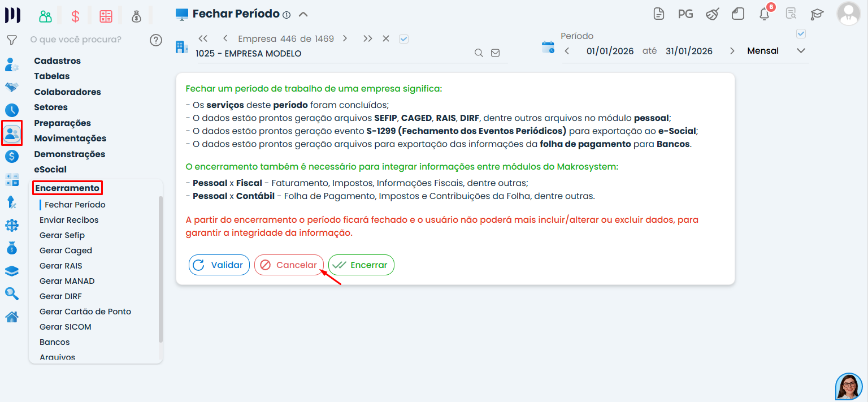Go to previous period arrow
Screen dimensions: 868x402
[567, 51]
